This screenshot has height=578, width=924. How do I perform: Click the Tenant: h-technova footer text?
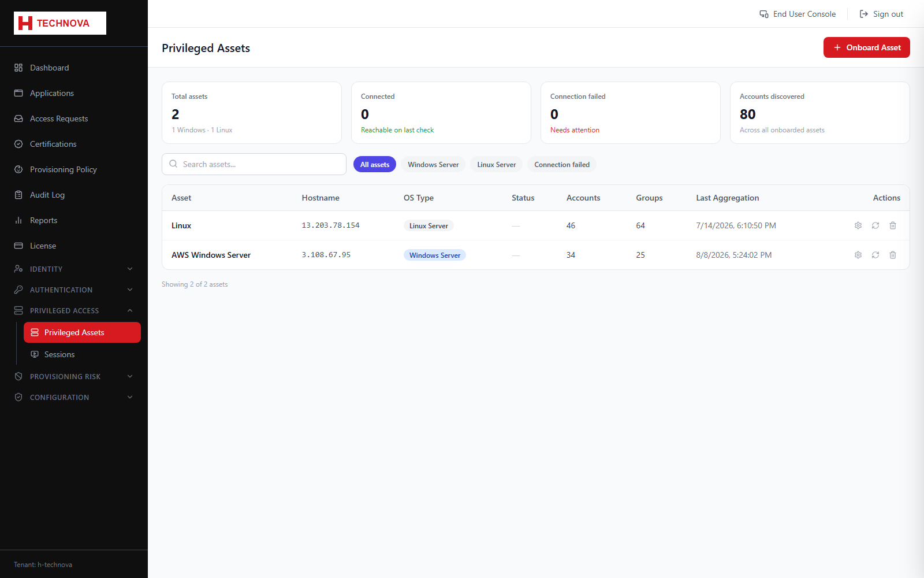pyautogui.click(x=43, y=565)
